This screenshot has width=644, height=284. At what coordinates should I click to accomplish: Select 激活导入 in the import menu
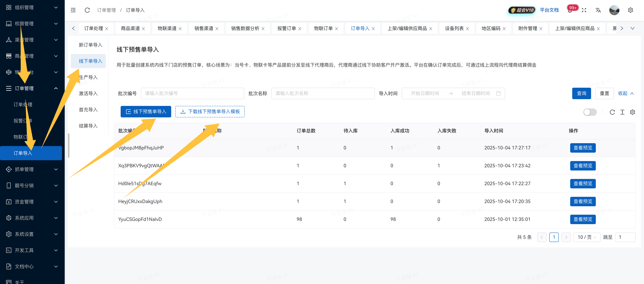88,93
